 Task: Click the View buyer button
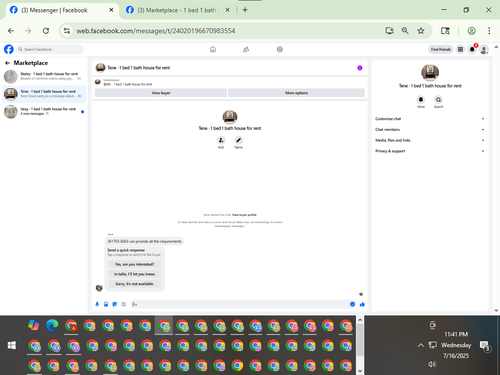[x=161, y=93]
